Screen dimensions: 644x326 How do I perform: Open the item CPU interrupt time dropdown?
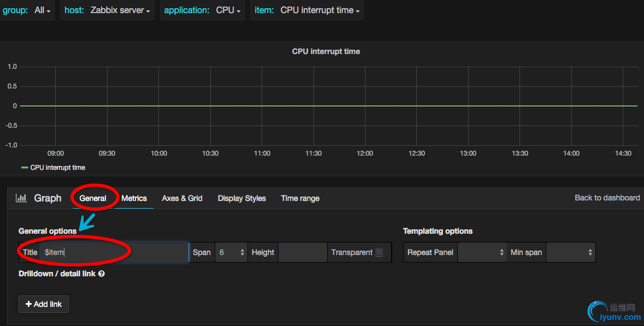pos(320,10)
